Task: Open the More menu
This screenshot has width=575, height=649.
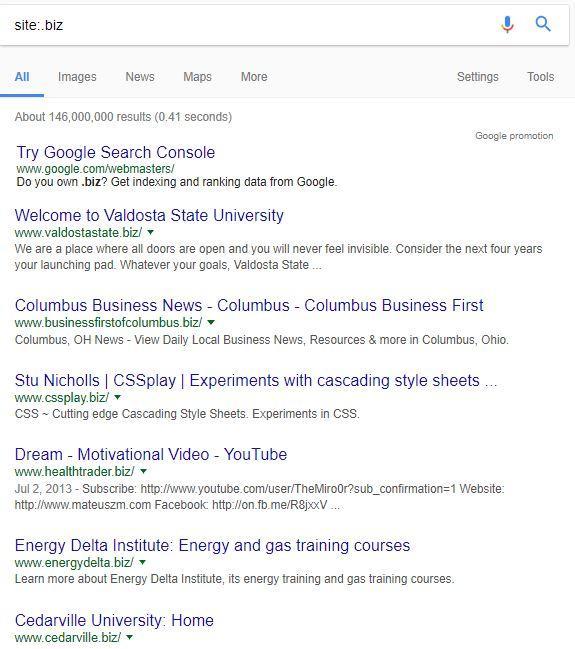Action: click(254, 77)
